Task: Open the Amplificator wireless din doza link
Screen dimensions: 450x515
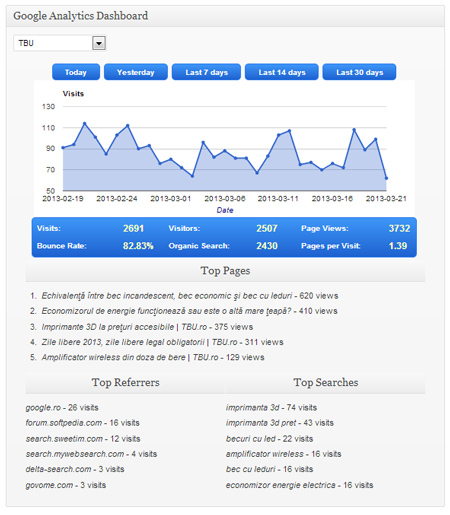Action: pyautogui.click(x=130, y=357)
